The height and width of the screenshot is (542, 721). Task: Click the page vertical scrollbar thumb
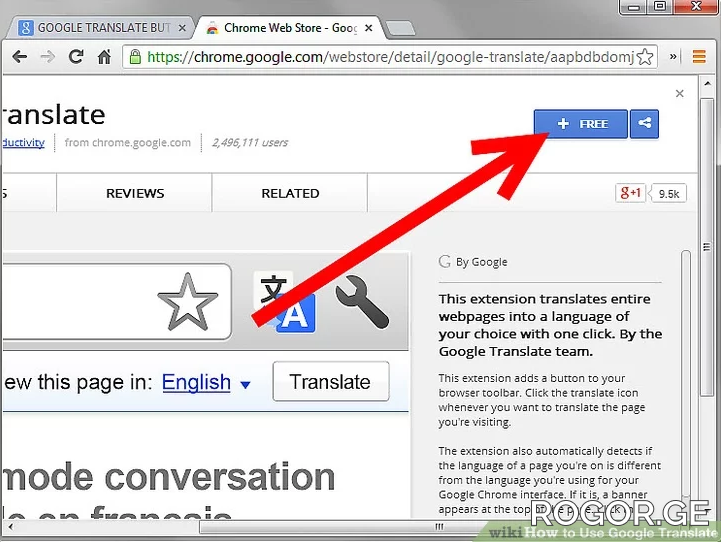click(x=707, y=247)
